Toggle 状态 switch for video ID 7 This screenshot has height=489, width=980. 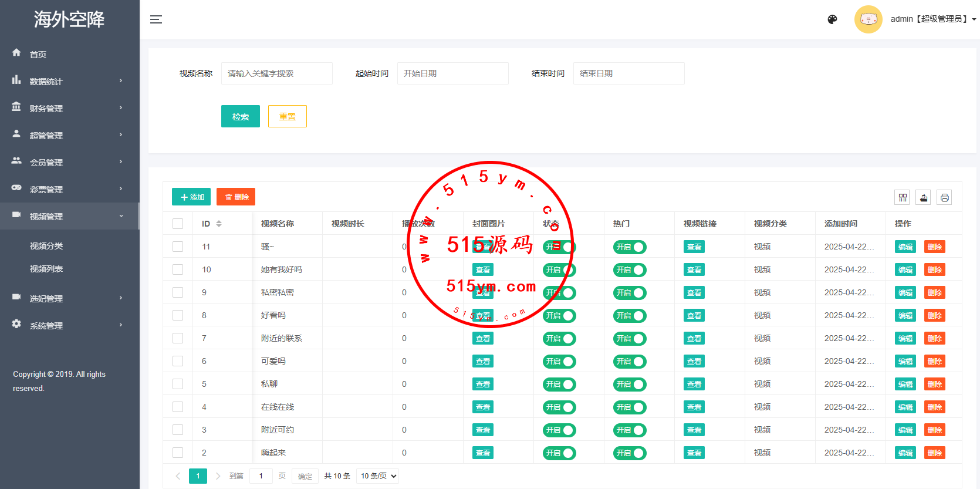coord(559,339)
